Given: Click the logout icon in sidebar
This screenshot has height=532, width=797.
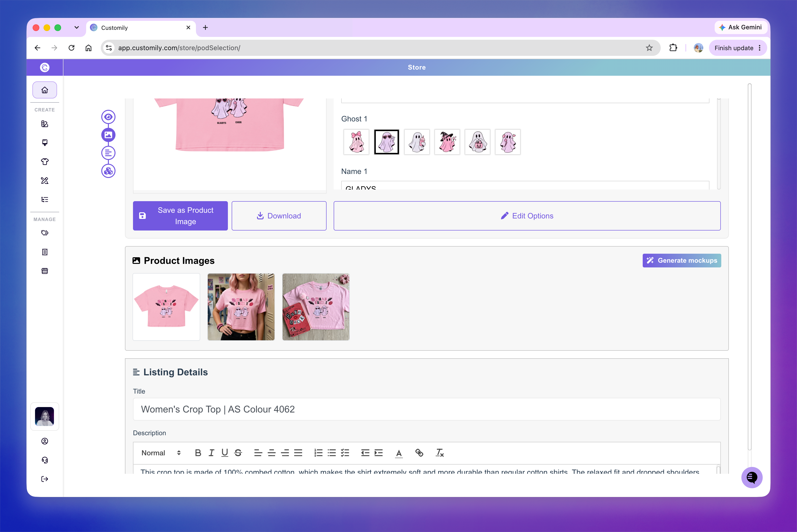Looking at the screenshot, I should pyautogui.click(x=44, y=479).
